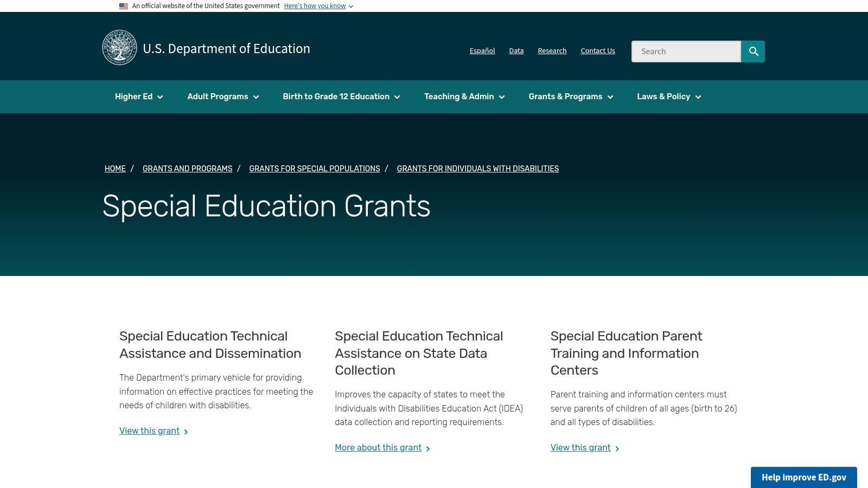Expand the 'Here's how you know' disclosure
868x488 pixels.
coord(315,6)
